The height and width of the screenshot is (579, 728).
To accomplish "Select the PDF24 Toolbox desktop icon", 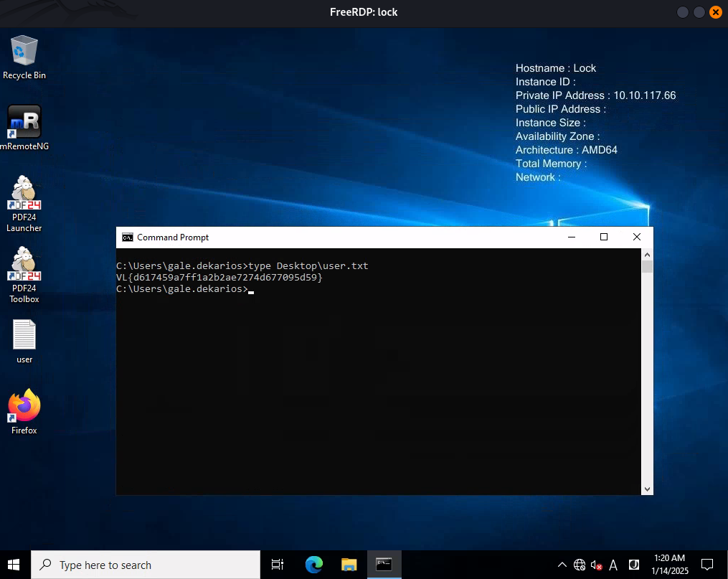I will click(x=24, y=275).
